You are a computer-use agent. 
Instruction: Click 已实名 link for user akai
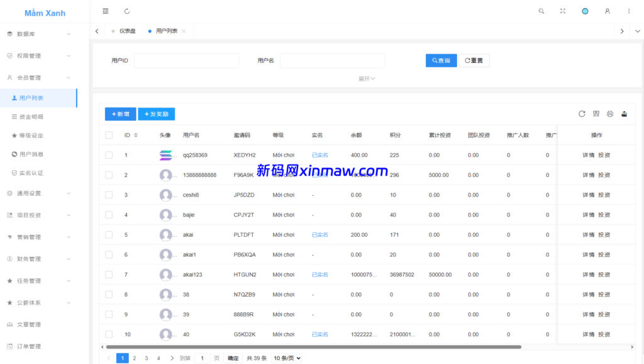(320, 235)
